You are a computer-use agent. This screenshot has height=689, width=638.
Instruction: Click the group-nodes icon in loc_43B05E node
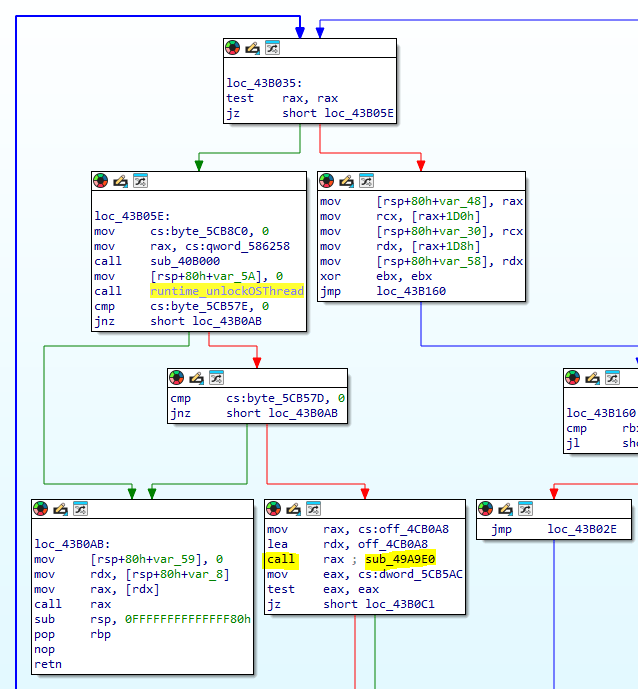141,181
